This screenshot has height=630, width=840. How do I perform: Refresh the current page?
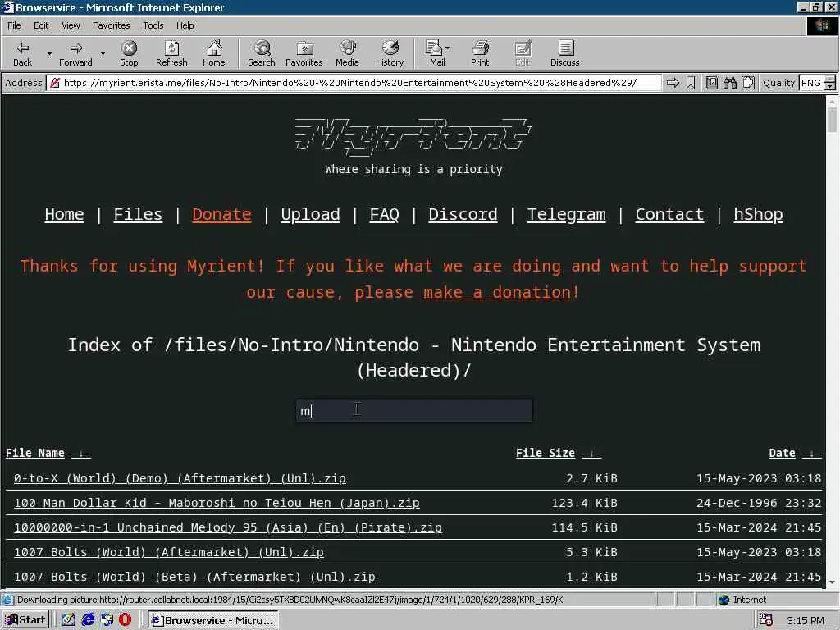click(171, 53)
